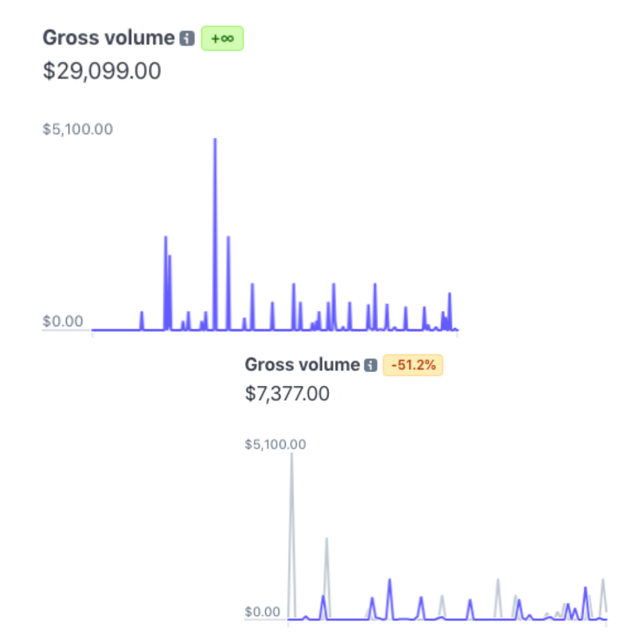Image resolution: width=644 pixels, height=644 pixels.
Task: Open the Gross volume heading above $7,377.00
Action: (302, 365)
